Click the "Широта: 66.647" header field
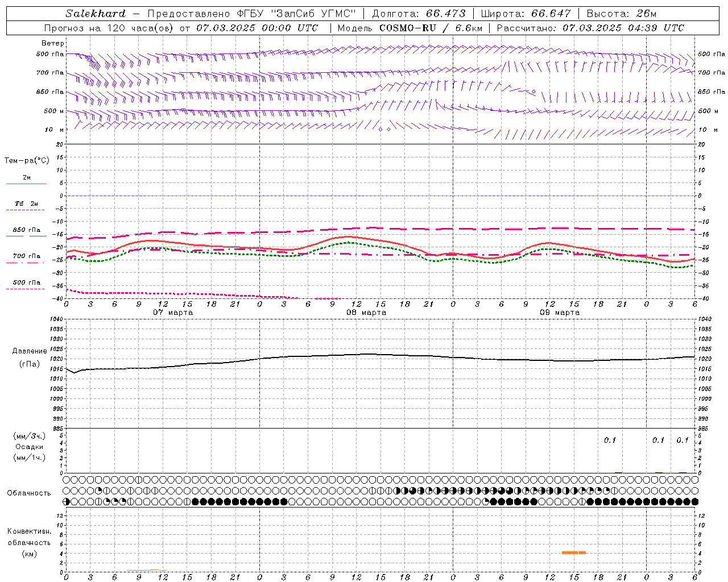Viewport: 728px width, 582px height. coord(526,14)
